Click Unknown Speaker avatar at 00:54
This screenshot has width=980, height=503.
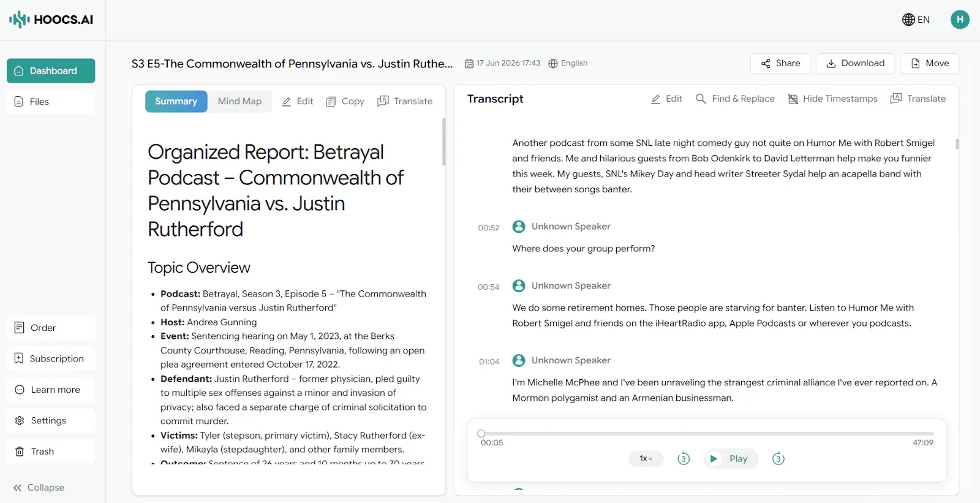point(519,286)
